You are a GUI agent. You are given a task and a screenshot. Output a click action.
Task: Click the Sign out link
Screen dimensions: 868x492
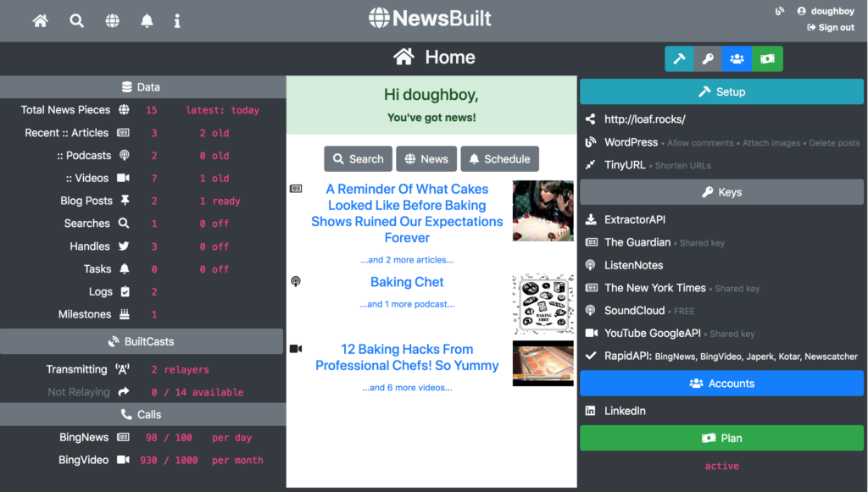[x=831, y=28]
